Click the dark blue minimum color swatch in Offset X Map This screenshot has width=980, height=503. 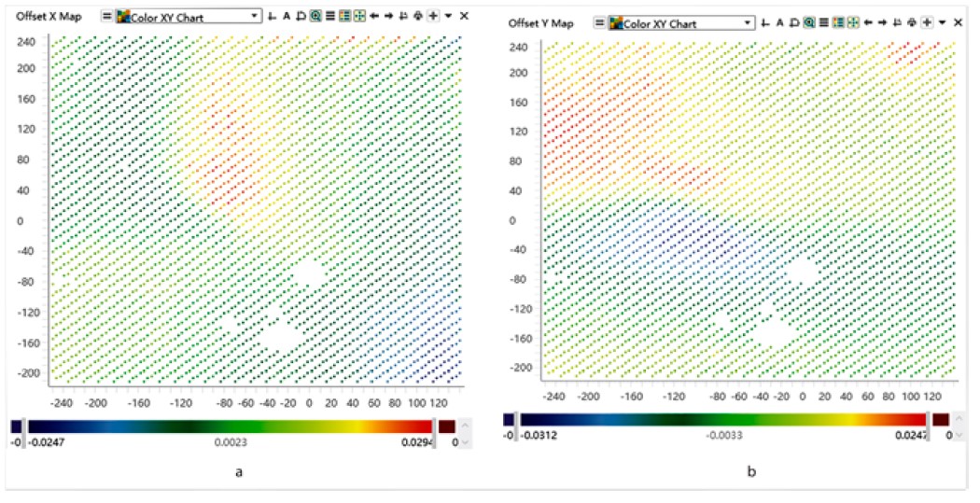point(17,426)
